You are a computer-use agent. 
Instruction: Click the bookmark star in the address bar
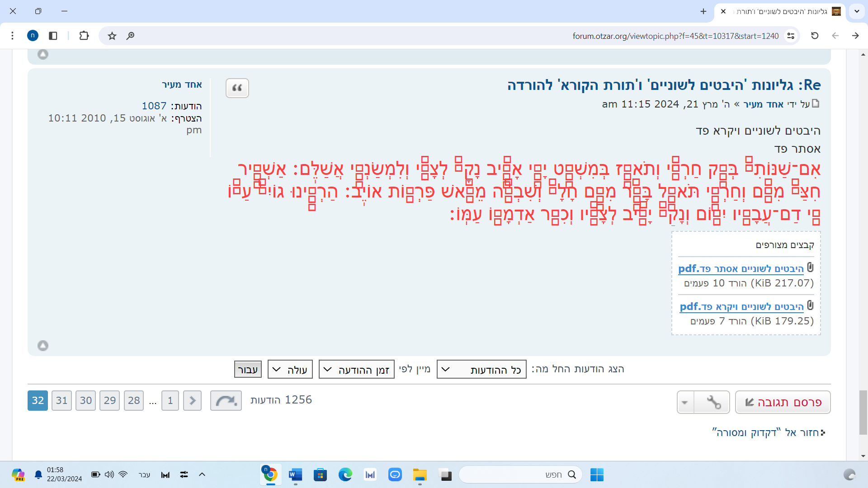(112, 36)
